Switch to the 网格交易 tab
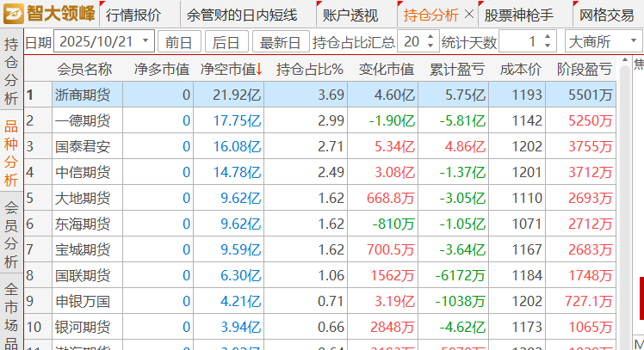The image size is (644, 350). point(607,15)
